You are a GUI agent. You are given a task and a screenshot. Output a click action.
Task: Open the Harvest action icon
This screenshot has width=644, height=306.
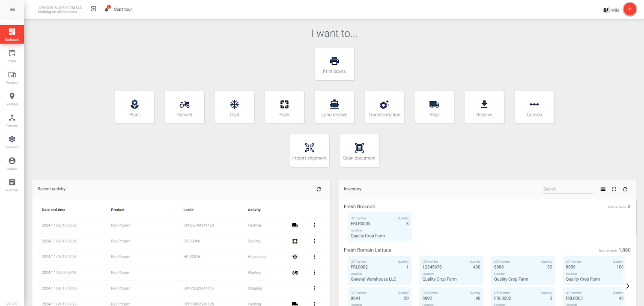(184, 107)
